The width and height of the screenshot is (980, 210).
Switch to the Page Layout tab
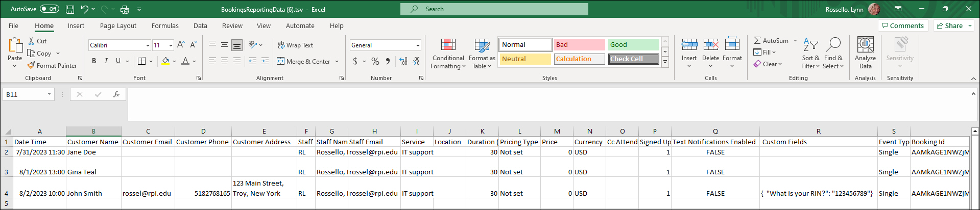click(118, 25)
